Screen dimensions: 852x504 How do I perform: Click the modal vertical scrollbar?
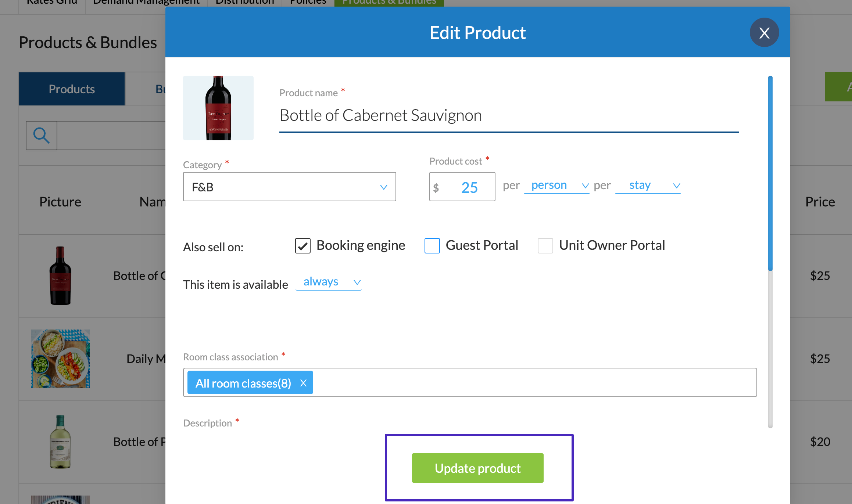click(770, 173)
